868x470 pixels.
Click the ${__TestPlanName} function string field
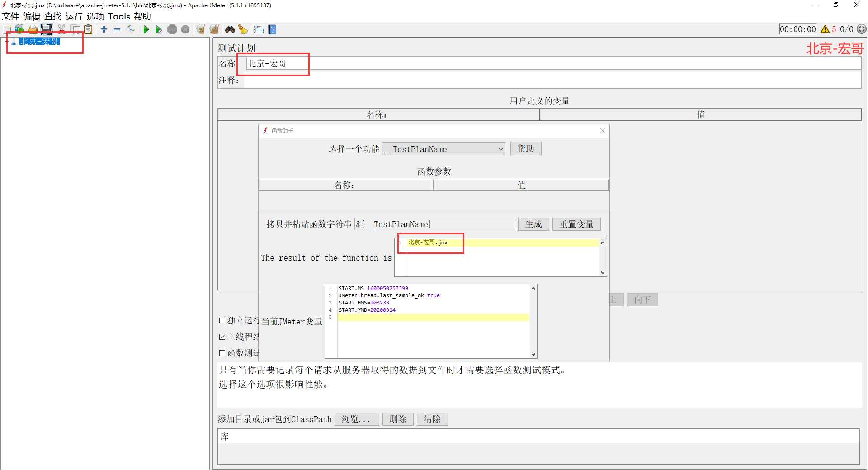pos(435,224)
